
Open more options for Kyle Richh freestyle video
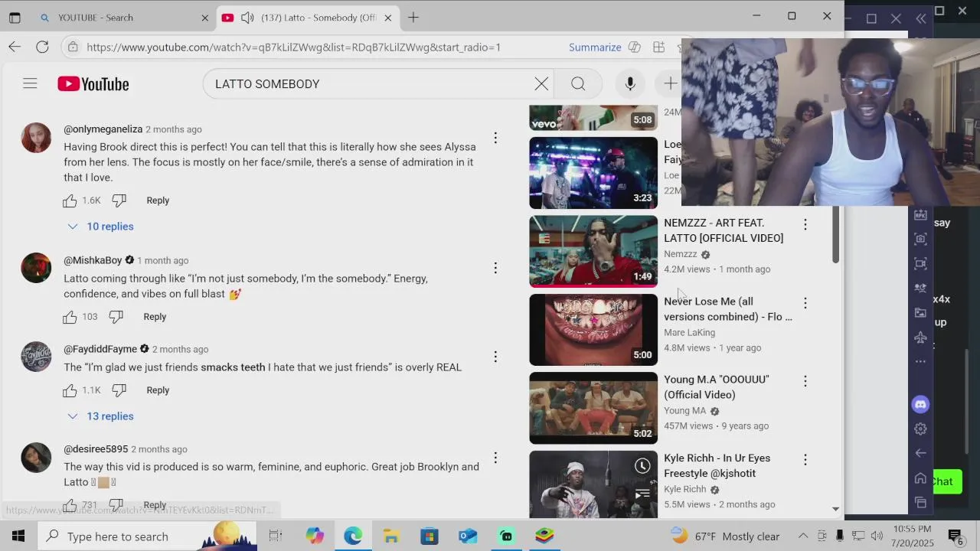click(805, 460)
